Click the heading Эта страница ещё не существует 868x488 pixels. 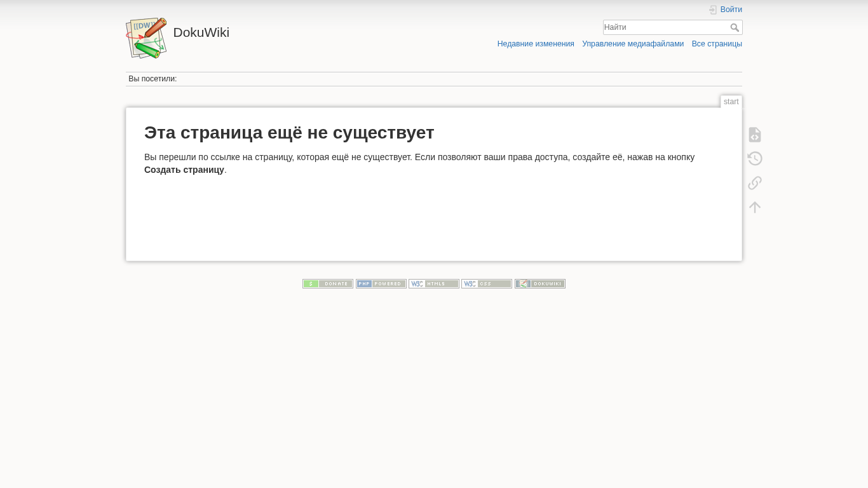[x=289, y=133]
